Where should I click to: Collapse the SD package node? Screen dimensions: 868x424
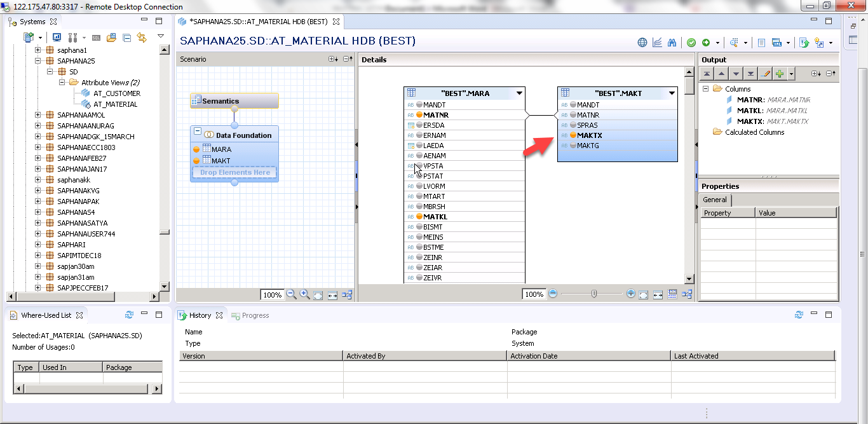point(50,72)
